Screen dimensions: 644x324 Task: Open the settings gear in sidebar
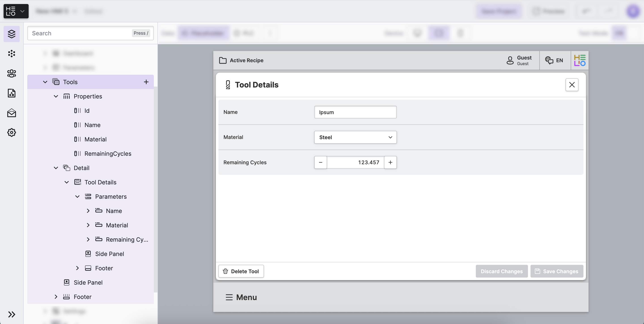(11, 132)
